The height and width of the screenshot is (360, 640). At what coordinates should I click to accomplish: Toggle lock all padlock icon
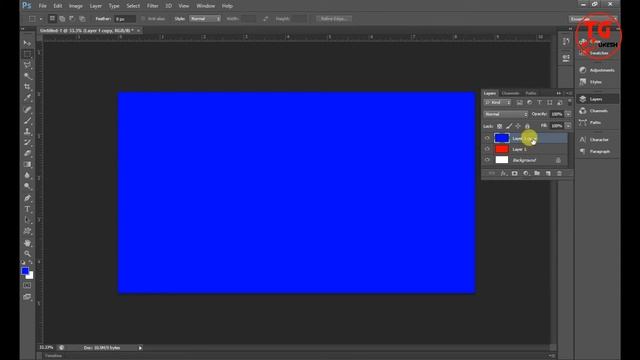[x=527, y=126]
